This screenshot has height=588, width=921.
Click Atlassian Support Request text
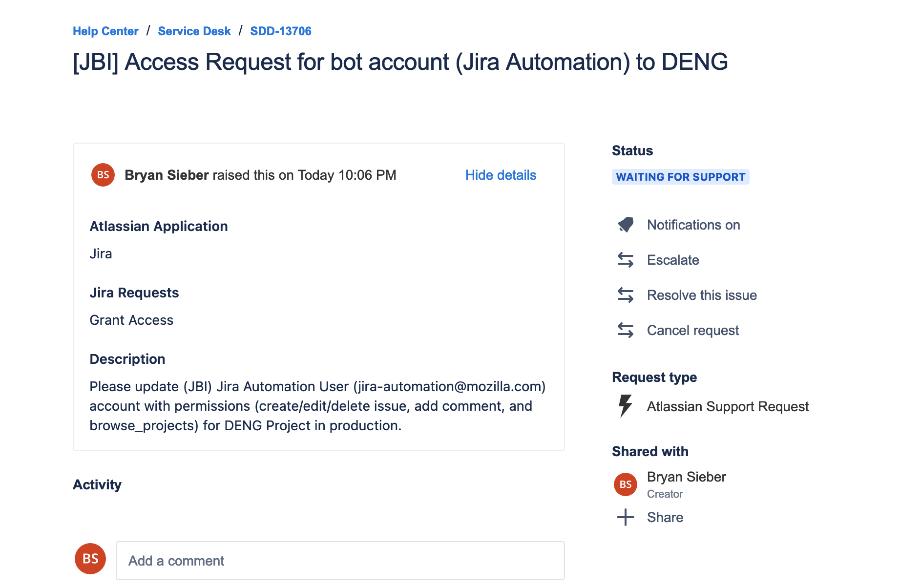pyautogui.click(x=728, y=407)
